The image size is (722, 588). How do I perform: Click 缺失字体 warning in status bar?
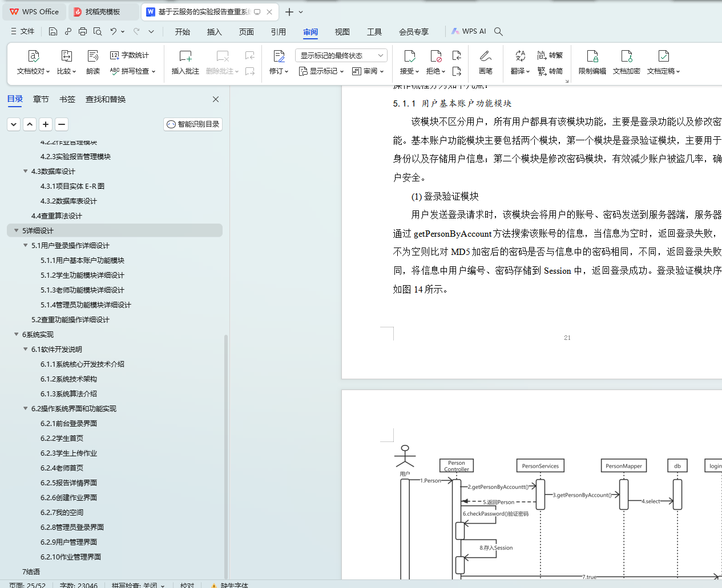(x=229, y=585)
